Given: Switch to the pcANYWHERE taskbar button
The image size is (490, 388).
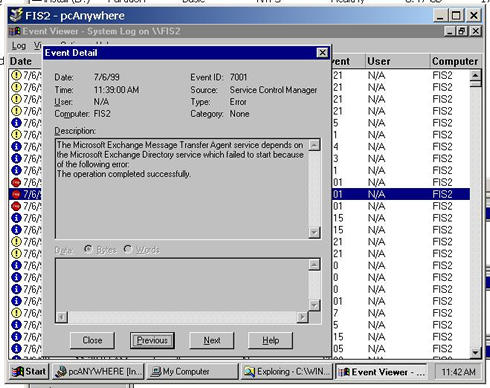Looking at the screenshot, I should click(x=99, y=371).
